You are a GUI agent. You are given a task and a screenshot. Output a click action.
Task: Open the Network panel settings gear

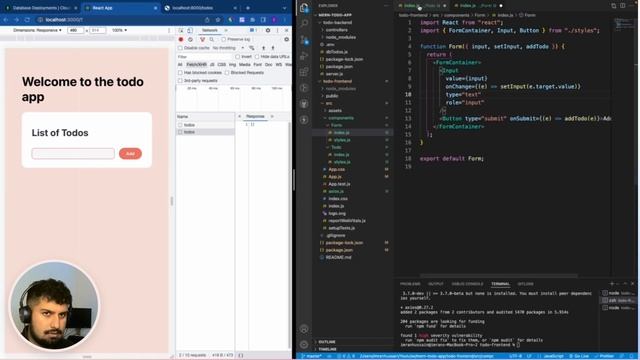[x=287, y=40]
